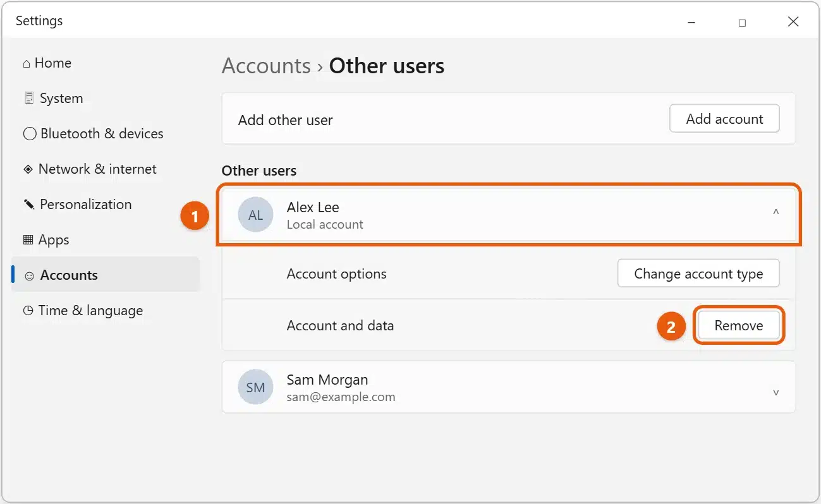Go to System settings

(105, 99)
